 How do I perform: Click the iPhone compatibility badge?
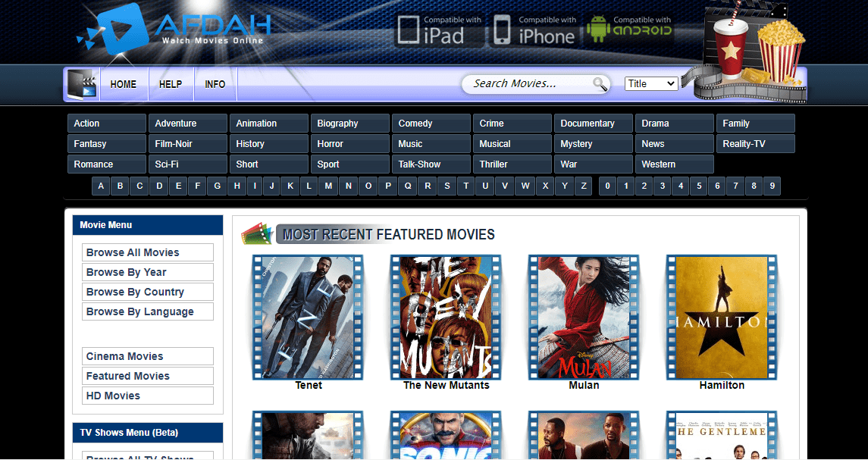click(x=534, y=30)
